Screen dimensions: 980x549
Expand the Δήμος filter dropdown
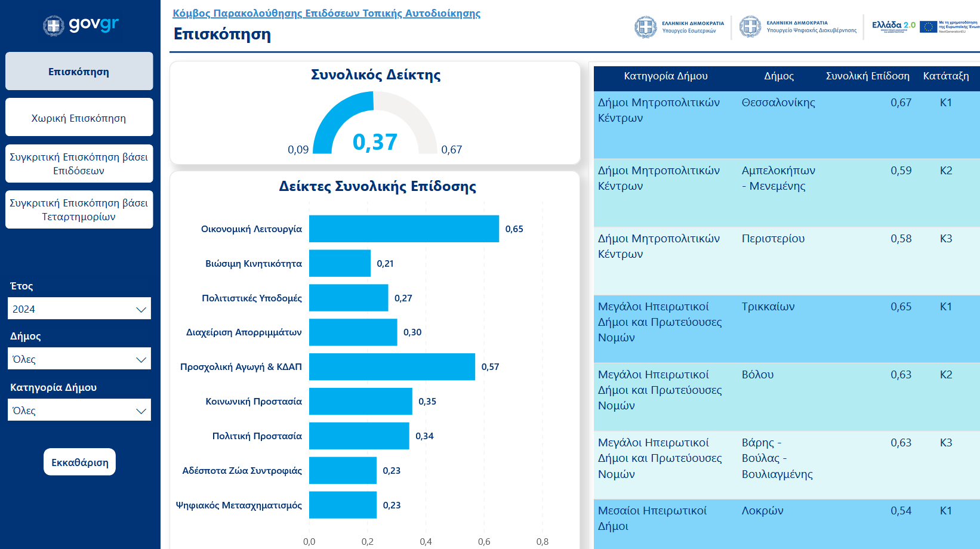[x=79, y=359]
